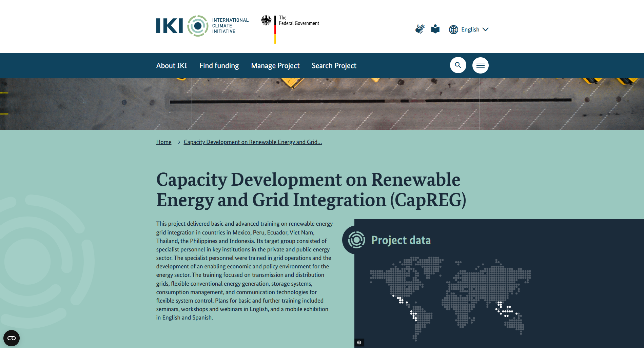Expand the language chevron next to English
Image resolution: width=644 pixels, height=348 pixels.
click(486, 29)
